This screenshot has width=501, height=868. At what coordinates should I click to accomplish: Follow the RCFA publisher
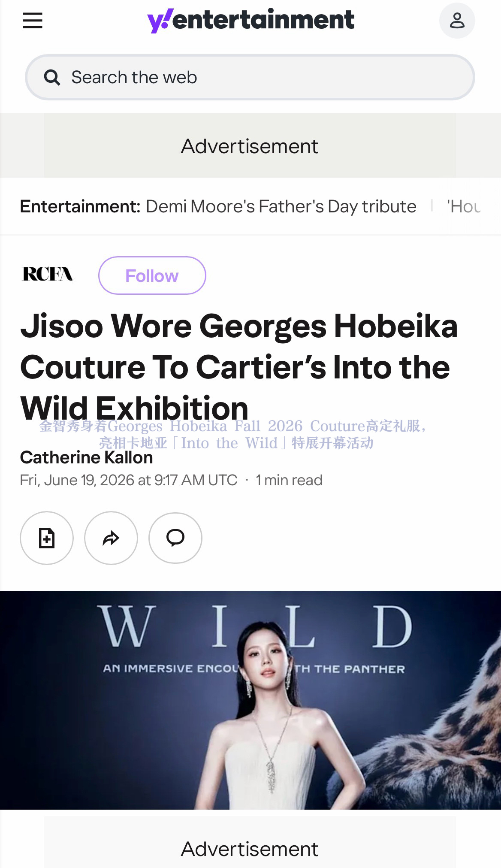tap(152, 275)
